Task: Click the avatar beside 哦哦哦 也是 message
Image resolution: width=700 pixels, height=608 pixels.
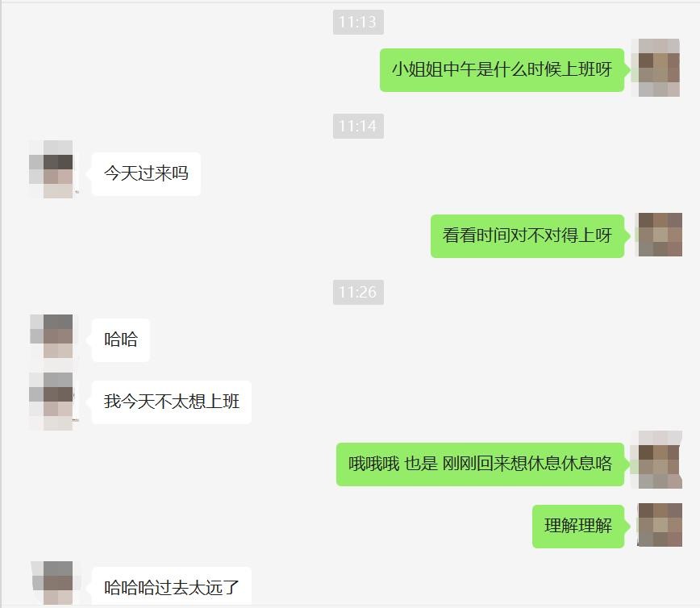Action: coord(660,460)
